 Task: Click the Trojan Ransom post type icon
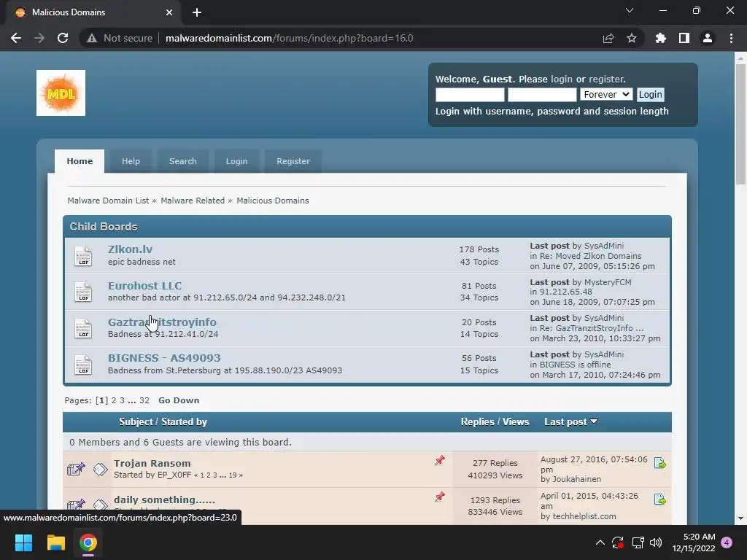click(x=101, y=469)
